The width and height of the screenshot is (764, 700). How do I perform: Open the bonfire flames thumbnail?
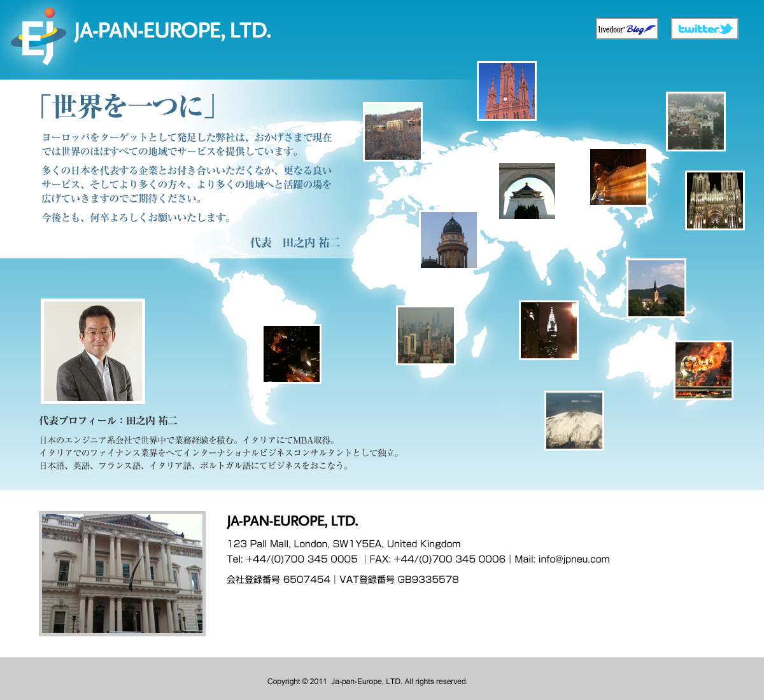pyautogui.click(x=704, y=370)
